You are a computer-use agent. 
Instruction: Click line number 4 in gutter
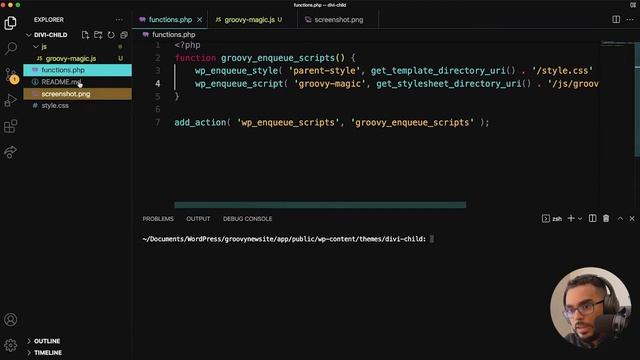(x=158, y=84)
